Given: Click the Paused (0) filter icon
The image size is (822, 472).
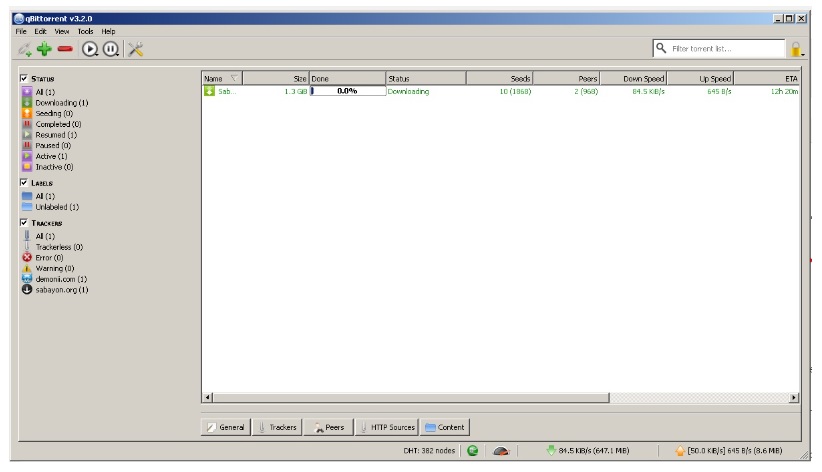Looking at the screenshot, I should (x=27, y=145).
